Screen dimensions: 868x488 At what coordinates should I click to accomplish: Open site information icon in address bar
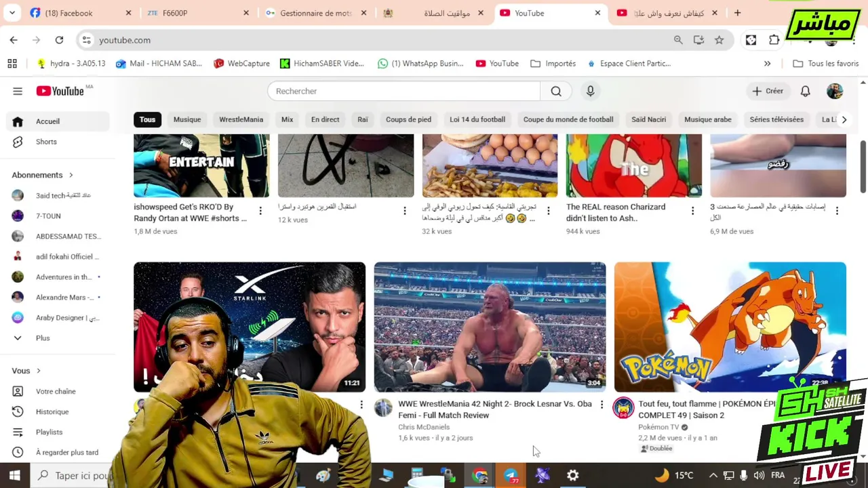click(86, 40)
